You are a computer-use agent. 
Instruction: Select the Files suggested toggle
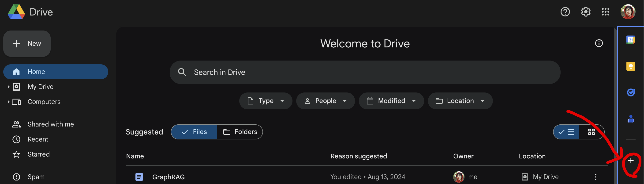tap(194, 132)
